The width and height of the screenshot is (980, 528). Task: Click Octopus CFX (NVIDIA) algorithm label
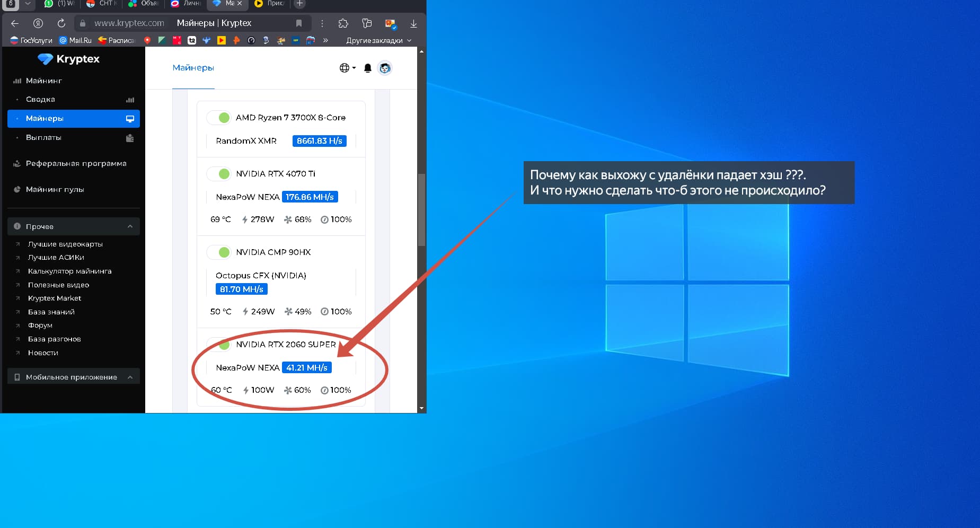click(x=261, y=276)
